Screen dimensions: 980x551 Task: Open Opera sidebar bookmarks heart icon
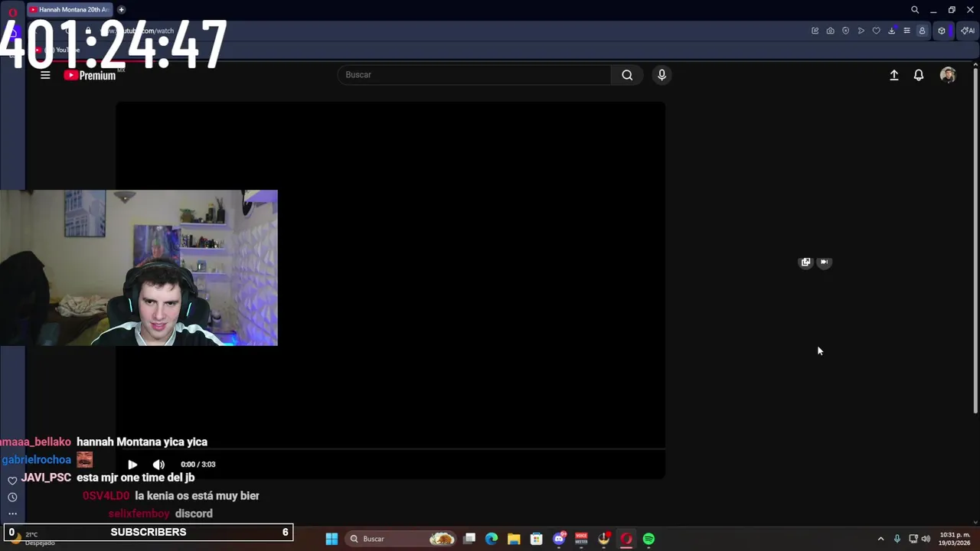(12, 481)
